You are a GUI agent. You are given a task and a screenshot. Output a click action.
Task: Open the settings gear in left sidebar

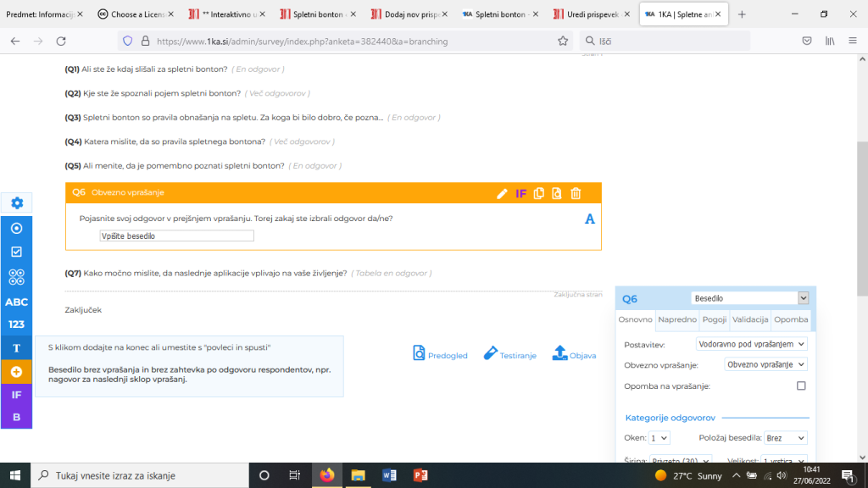[17, 203]
